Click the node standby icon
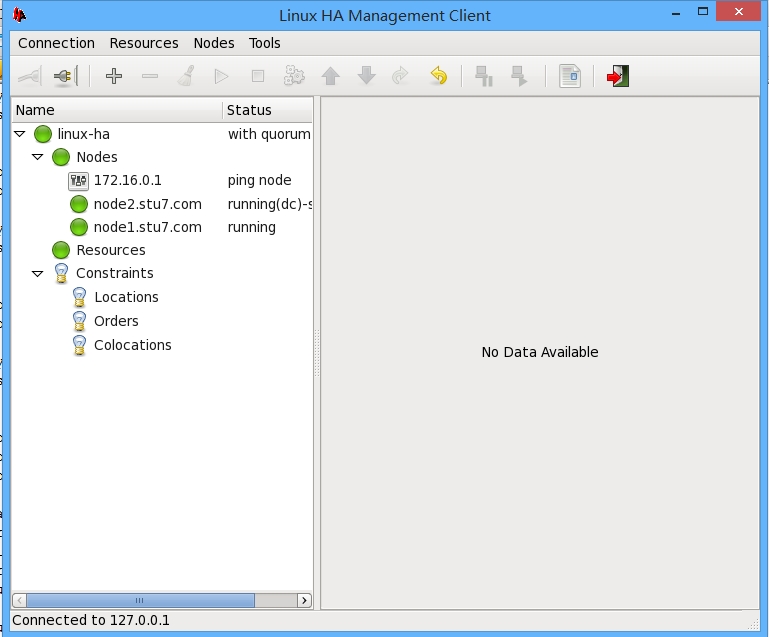 [484, 76]
